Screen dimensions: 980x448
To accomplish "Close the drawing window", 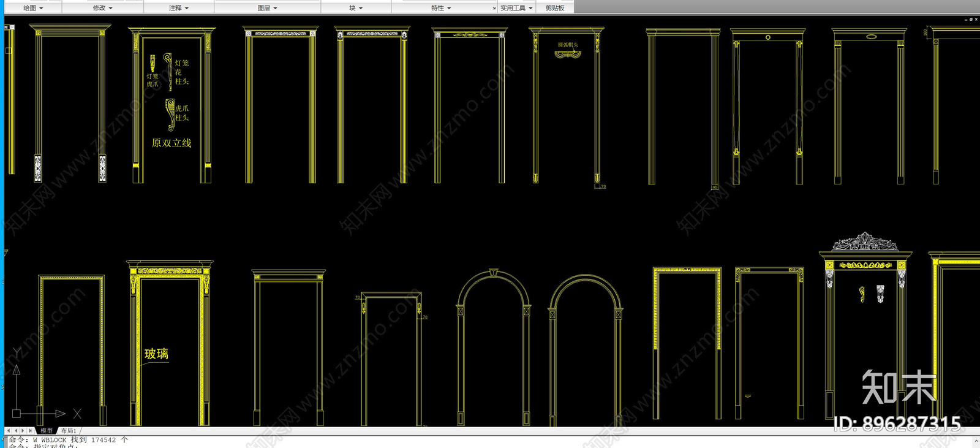I will click(976, 20).
